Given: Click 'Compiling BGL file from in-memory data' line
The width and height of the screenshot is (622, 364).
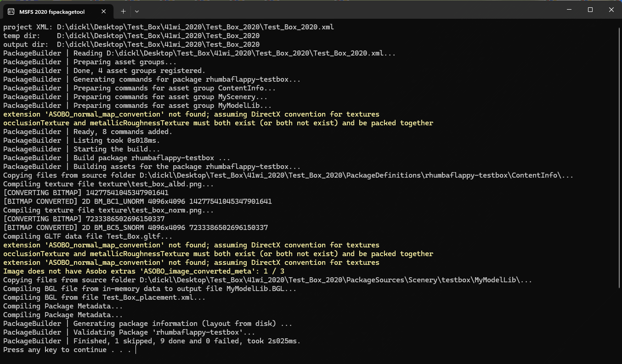Looking at the screenshot, I should coord(150,289).
